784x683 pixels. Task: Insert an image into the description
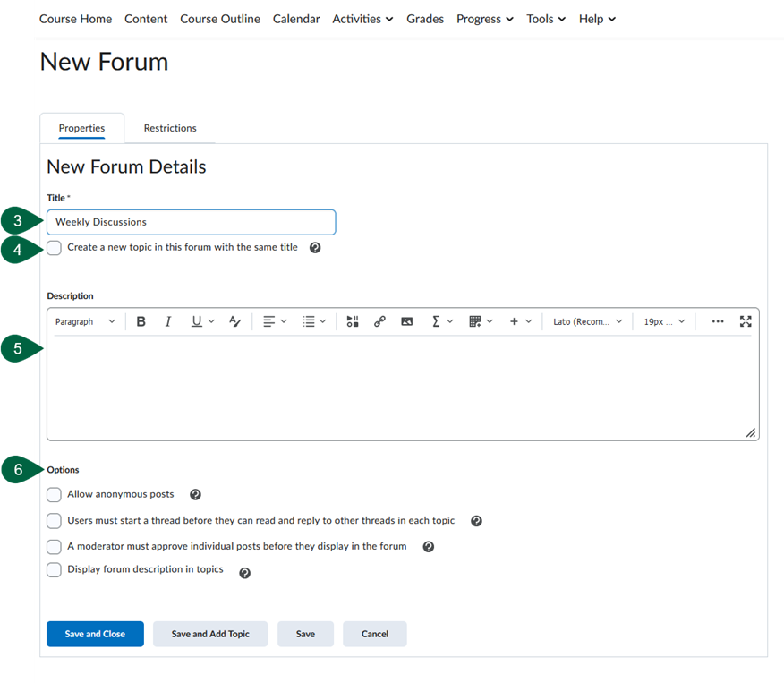[406, 320]
